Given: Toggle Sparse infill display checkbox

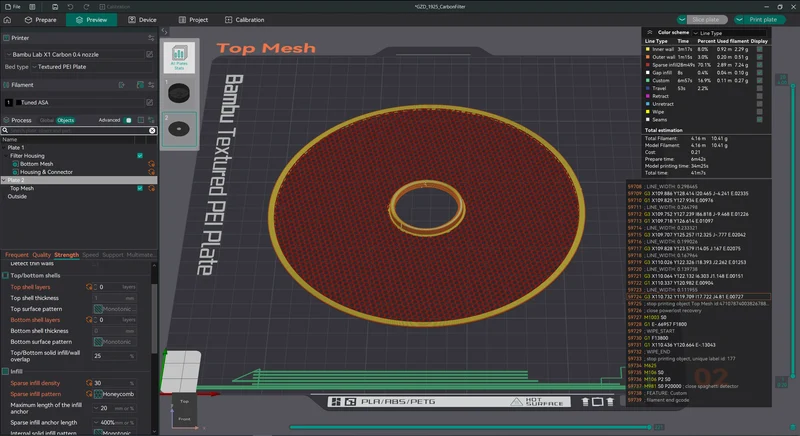Looking at the screenshot, I should (x=759, y=65).
